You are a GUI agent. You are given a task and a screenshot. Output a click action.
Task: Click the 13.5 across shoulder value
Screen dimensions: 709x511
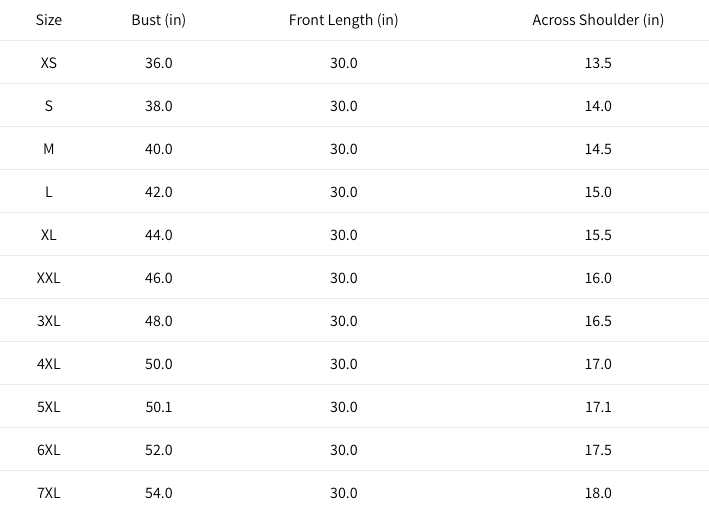click(x=598, y=63)
